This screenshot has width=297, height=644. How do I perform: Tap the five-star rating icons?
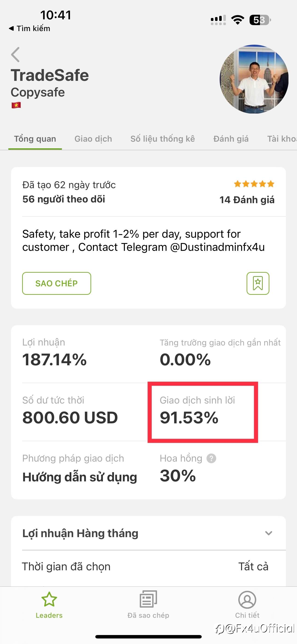coord(254,184)
